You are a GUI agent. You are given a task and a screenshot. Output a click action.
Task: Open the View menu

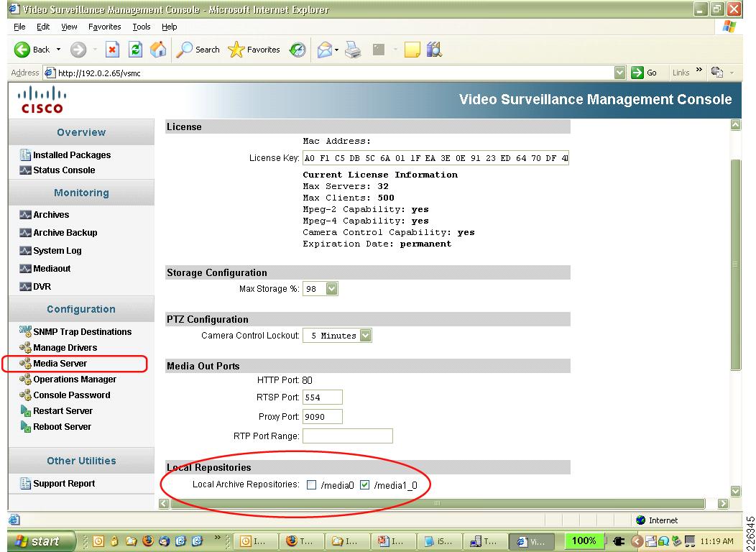(x=69, y=27)
